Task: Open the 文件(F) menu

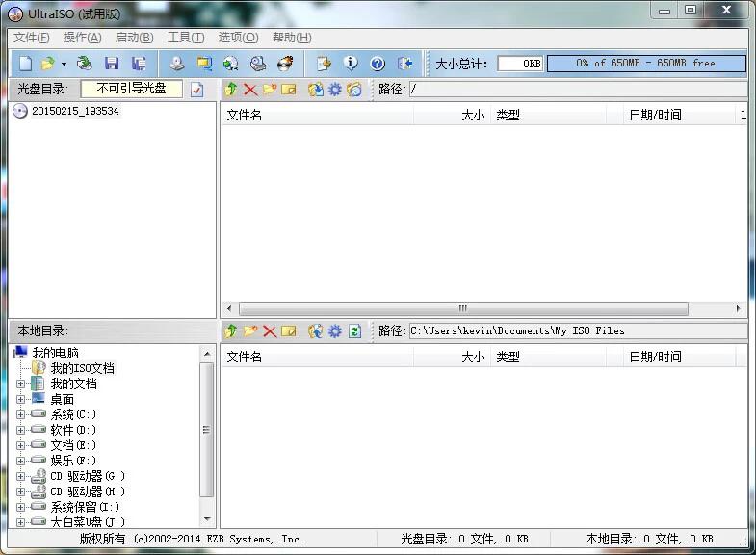Action: (31, 38)
